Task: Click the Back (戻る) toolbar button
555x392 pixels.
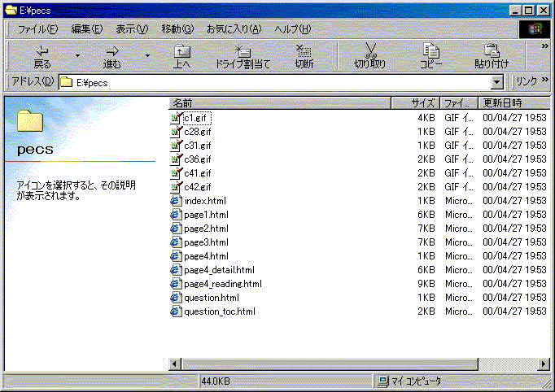Action: click(x=42, y=57)
